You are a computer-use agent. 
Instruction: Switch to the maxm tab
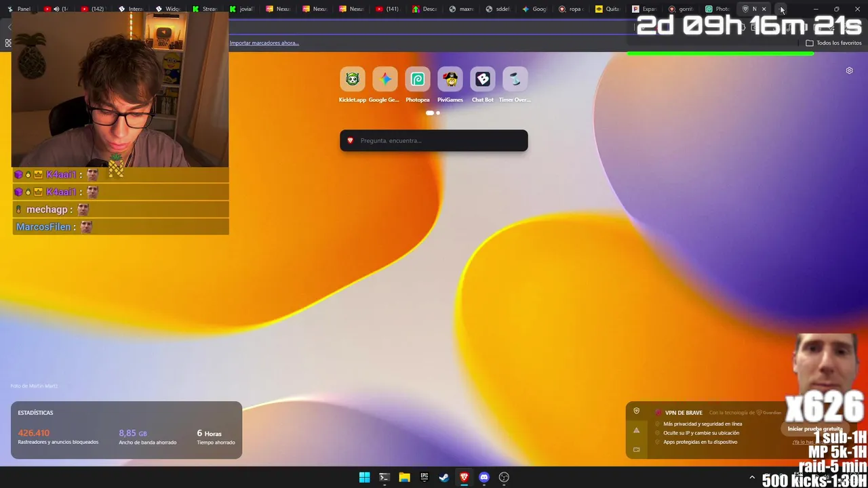[461, 9]
